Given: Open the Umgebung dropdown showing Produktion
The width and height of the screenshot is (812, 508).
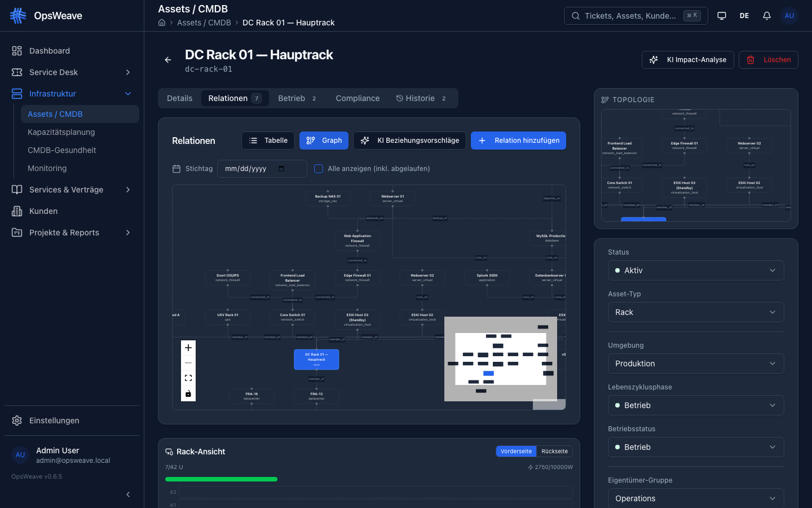Looking at the screenshot, I should (x=696, y=364).
